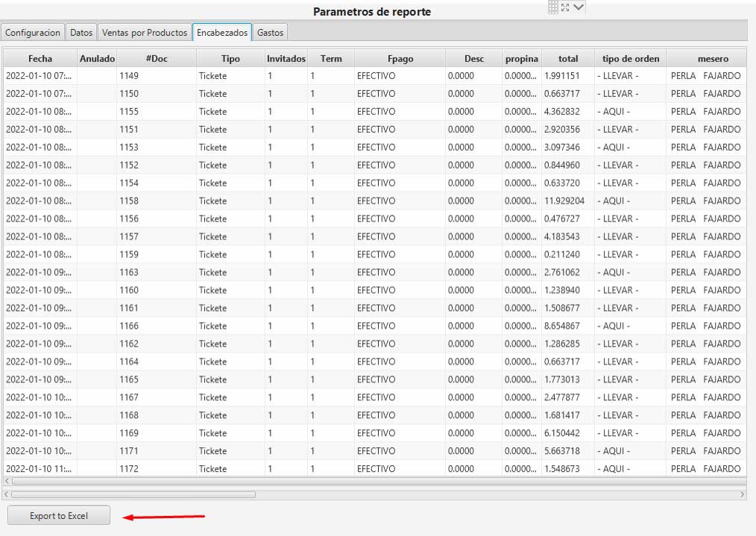Click the mesero column header
Screen dimensions: 756x536
713,59
